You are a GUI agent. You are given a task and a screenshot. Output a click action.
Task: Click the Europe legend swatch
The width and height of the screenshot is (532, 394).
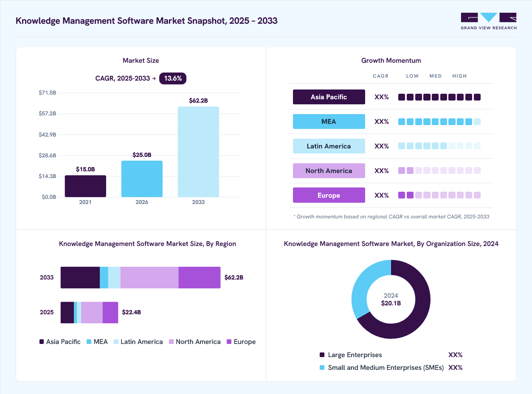(x=229, y=342)
